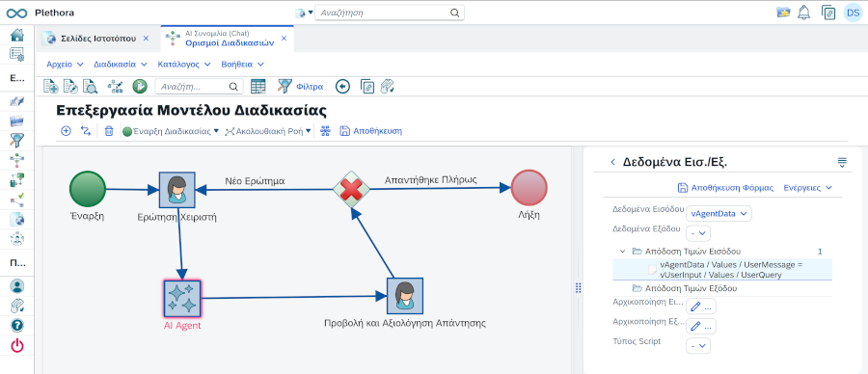Select the red X gateway node
Viewport: 868px width, 374px height.
[x=351, y=190]
